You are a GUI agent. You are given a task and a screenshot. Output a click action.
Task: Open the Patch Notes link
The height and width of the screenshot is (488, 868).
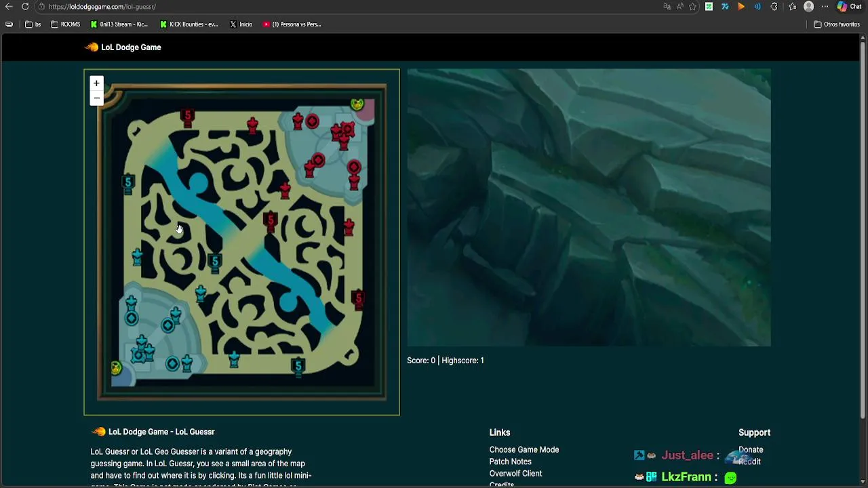pyautogui.click(x=511, y=462)
